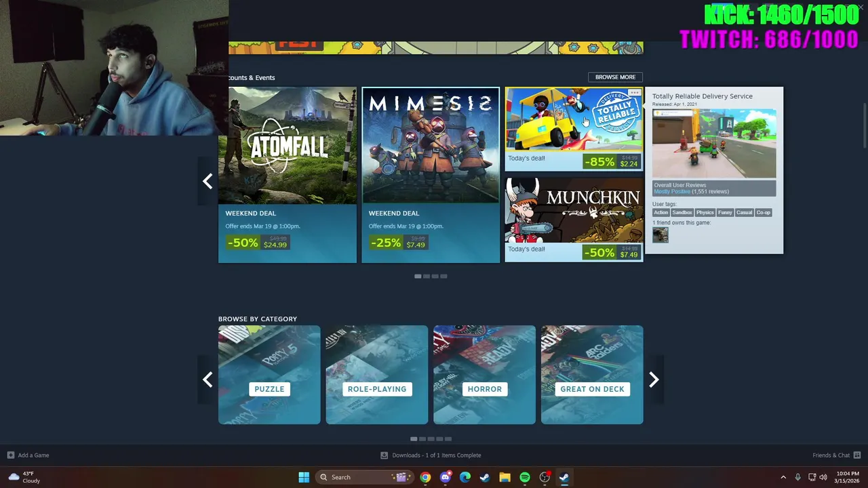Open File Explorer from the taskbar

[505, 477]
